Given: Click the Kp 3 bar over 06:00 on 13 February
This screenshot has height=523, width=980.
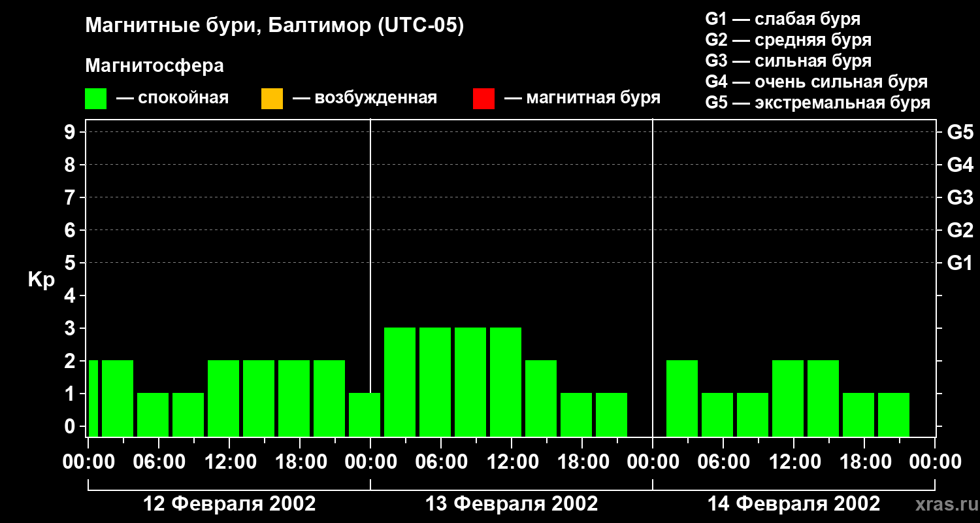Looking at the screenshot, I should tap(435, 382).
